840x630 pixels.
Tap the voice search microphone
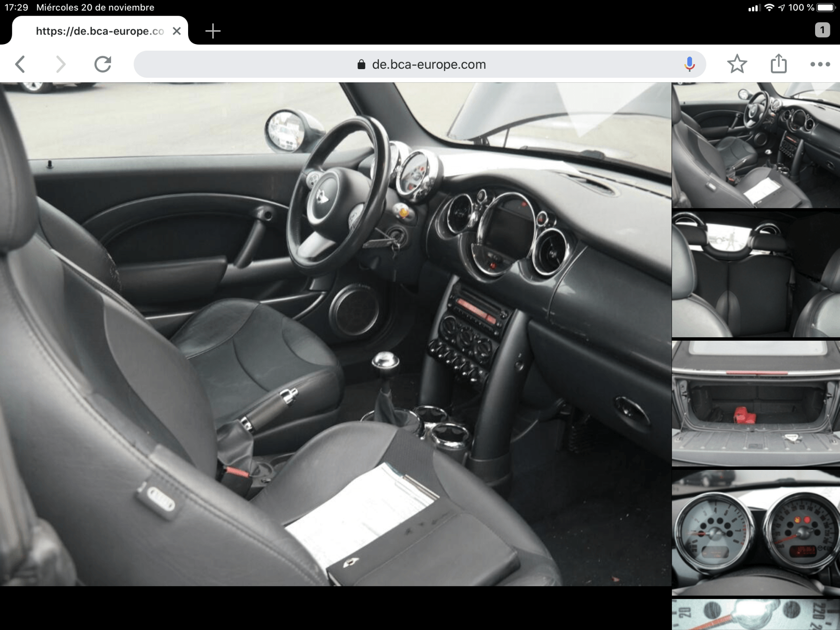(689, 64)
